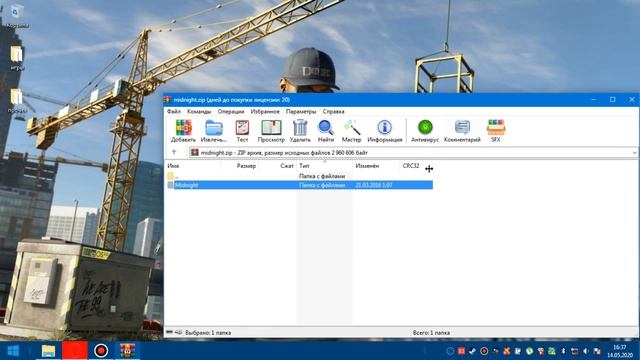Click the Bluetooth tray icon

tap(563, 351)
